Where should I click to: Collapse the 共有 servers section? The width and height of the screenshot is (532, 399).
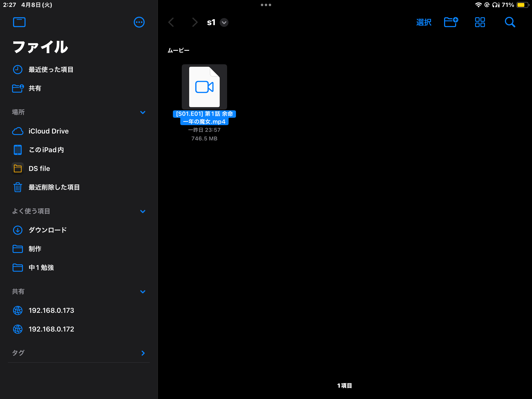pyautogui.click(x=143, y=292)
